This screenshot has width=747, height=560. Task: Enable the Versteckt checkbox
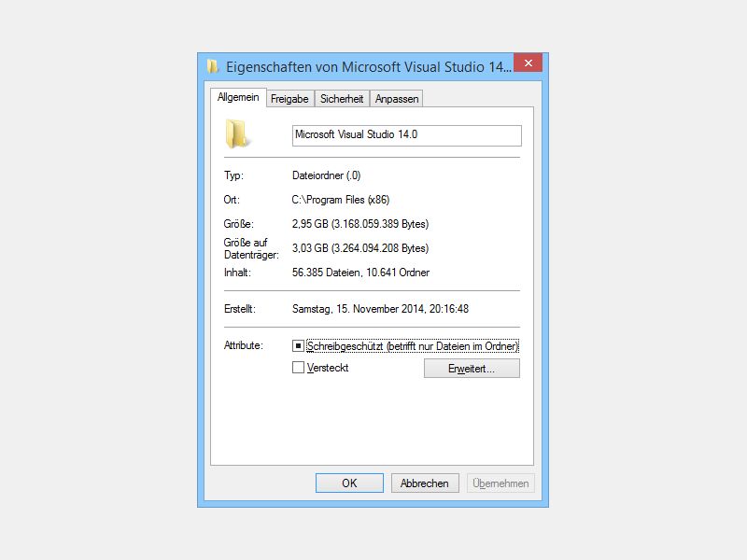(298, 367)
